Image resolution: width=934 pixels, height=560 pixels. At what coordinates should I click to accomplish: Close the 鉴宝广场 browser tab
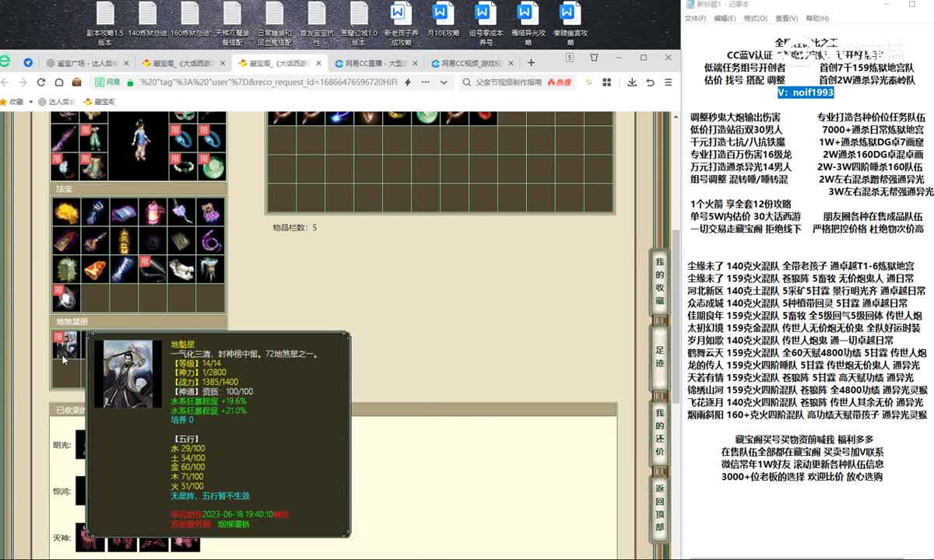pyautogui.click(x=126, y=63)
